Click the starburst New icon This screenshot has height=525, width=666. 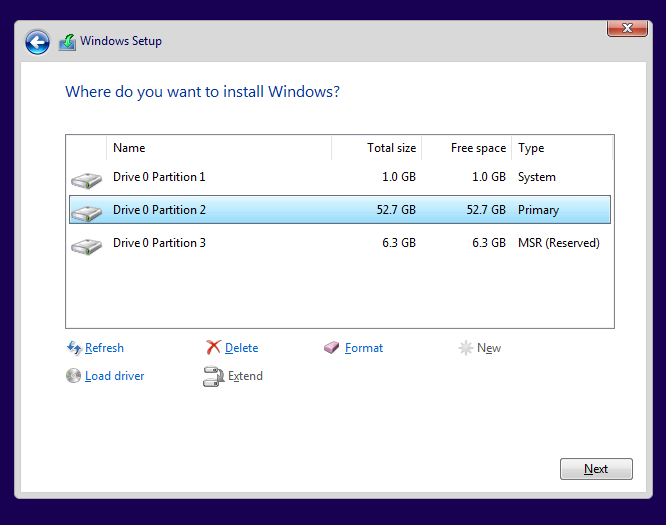tap(466, 348)
